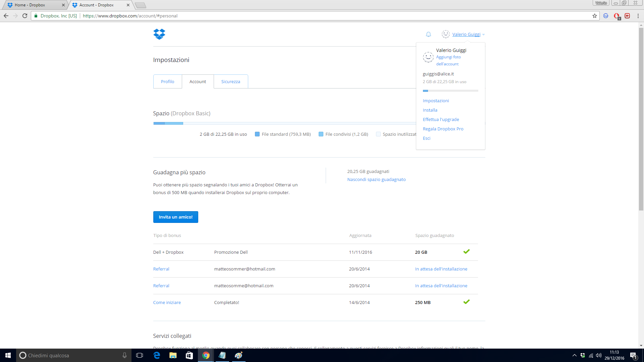Switch to the Sicurezza tab
644x362 pixels.
pos(231,81)
